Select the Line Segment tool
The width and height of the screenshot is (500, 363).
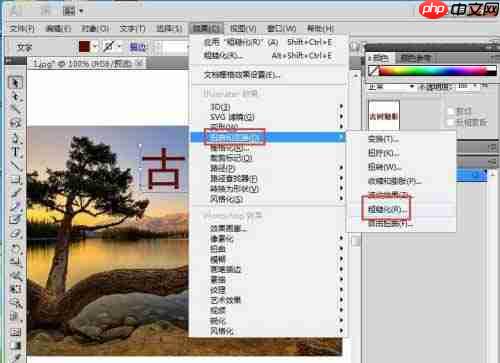[15, 165]
